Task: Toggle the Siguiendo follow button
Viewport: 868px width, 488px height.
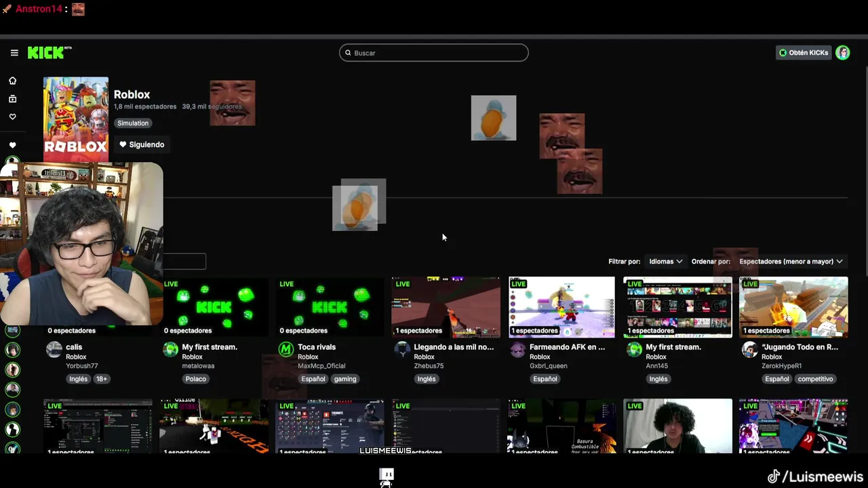Action: [142, 144]
